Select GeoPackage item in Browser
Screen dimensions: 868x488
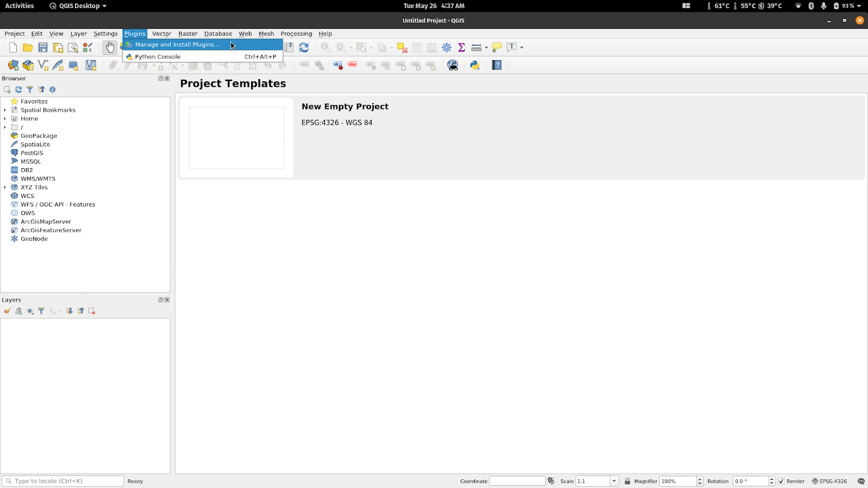(x=39, y=136)
